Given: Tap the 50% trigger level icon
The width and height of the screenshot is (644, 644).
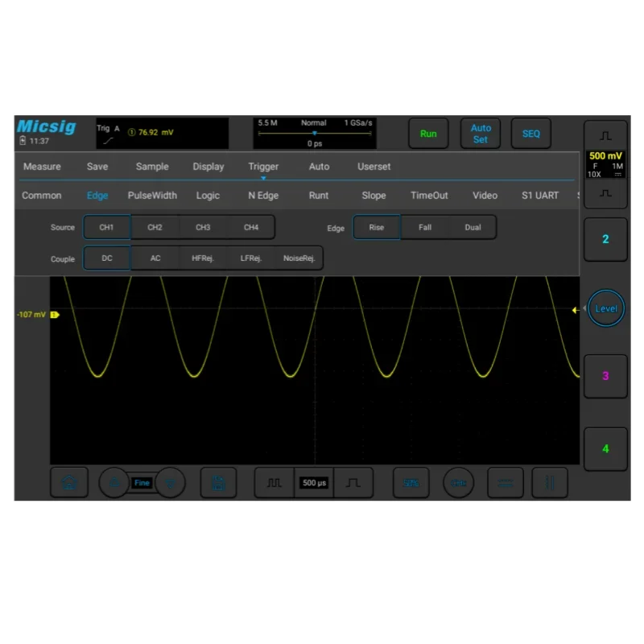Looking at the screenshot, I should coord(411,482).
